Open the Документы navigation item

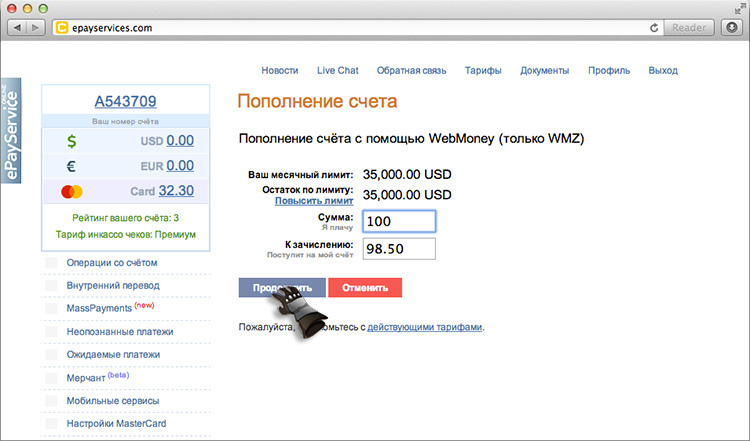click(545, 70)
